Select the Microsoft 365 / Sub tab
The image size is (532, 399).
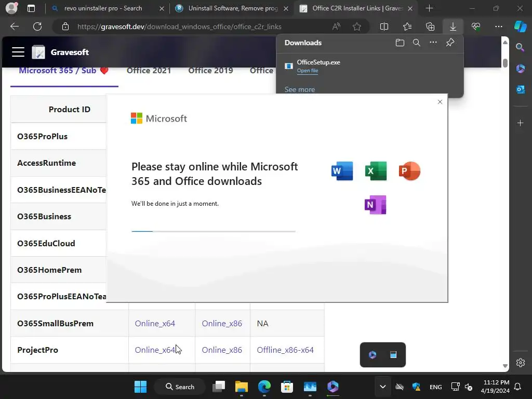64,71
